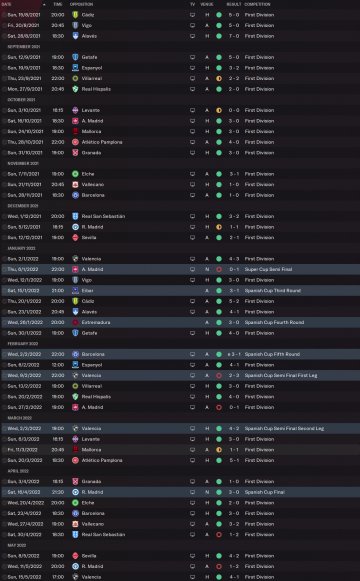360x581 pixels.
Task: Click the green win indicator for the 7-0 Alavés match
Action: [219, 36]
